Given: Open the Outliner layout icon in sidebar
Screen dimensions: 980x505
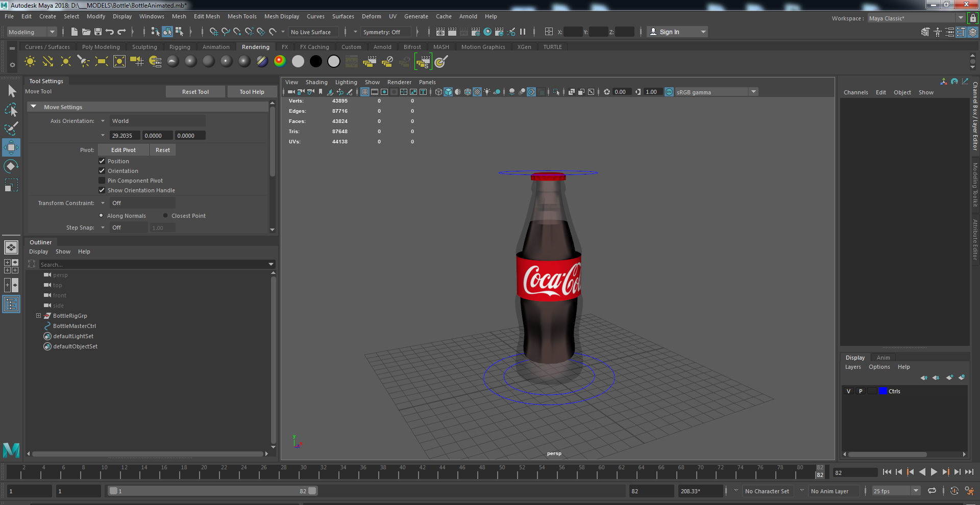Looking at the screenshot, I should (x=11, y=305).
